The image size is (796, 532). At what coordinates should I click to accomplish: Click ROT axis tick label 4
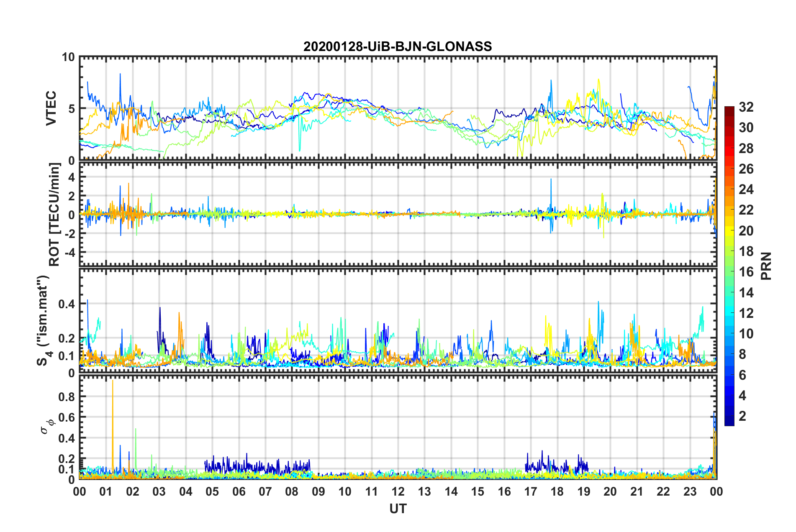[x=72, y=177]
